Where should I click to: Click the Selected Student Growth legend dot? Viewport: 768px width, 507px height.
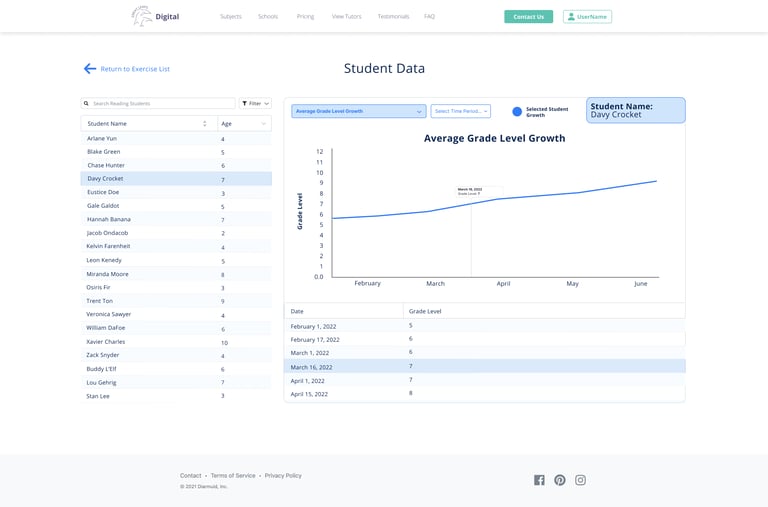517,112
